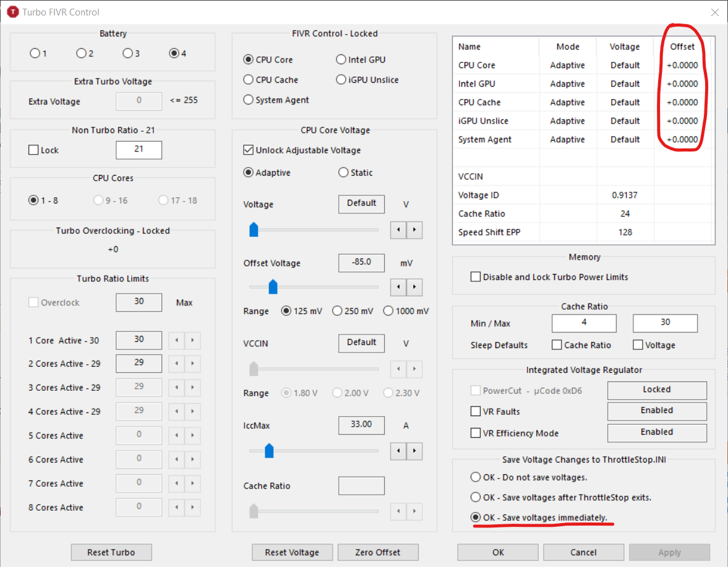Image resolution: width=728 pixels, height=567 pixels.
Task: Decrease IccMax using left arrow
Action: point(398,451)
